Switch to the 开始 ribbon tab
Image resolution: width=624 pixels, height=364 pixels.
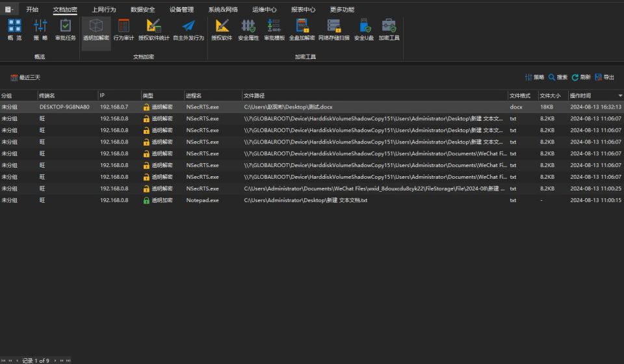(x=32, y=9)
